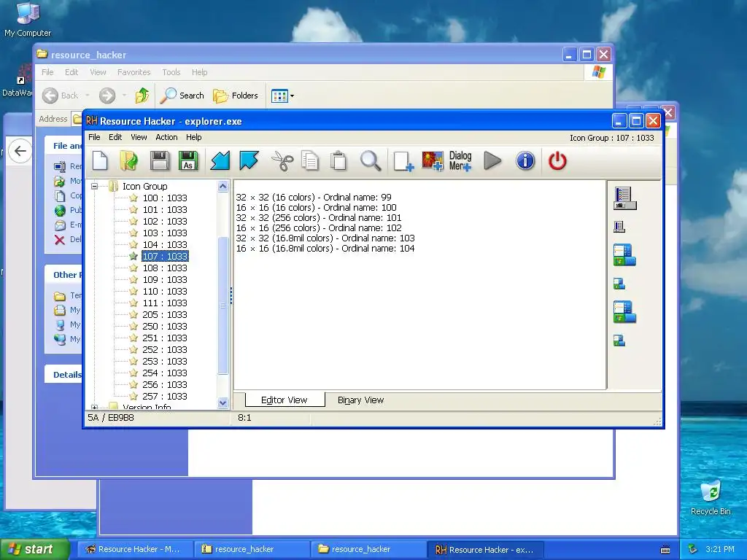The height and width of the screenshot is (560, 747).
Task: Click the Search button in resource_hacker Explorer window
Action: pos(182,96)
